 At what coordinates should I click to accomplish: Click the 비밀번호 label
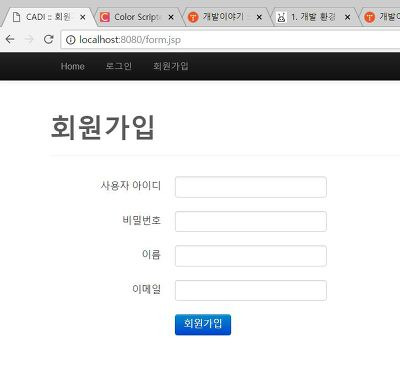pos(142,220)
